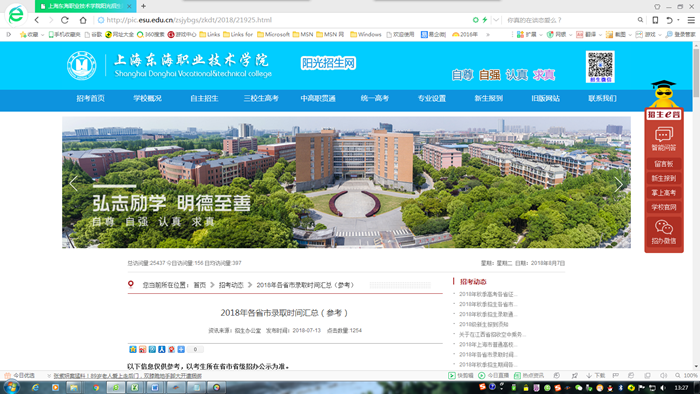Share via yellow star Qzone icon
This screenshot has width=700, height=394.
pyautogui.click(x=133, y=349)
